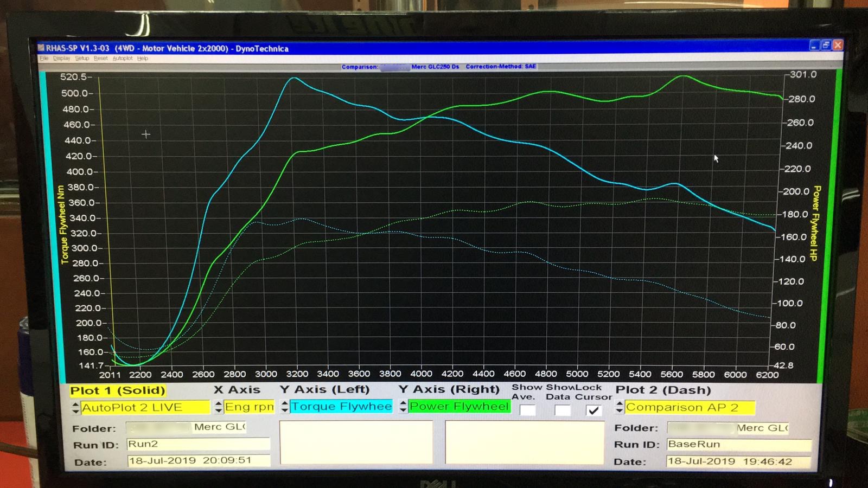Click the Run ID field showing BaseRun
Viewport: 868px width, 488px height.
tap(739, 444)
